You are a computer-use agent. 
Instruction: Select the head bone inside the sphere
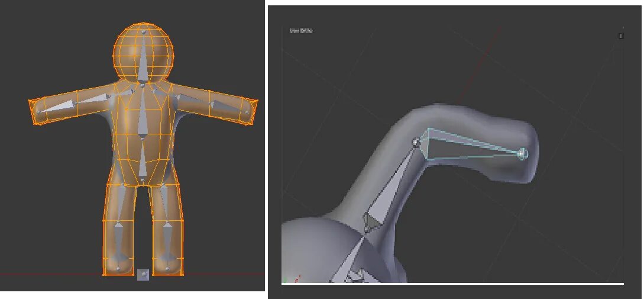143,57
